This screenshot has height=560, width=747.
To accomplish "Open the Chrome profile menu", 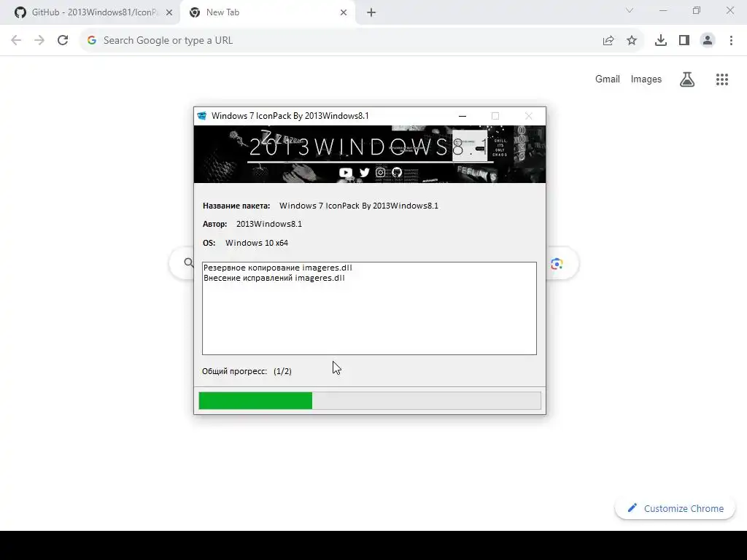I will tap(708, 40).
